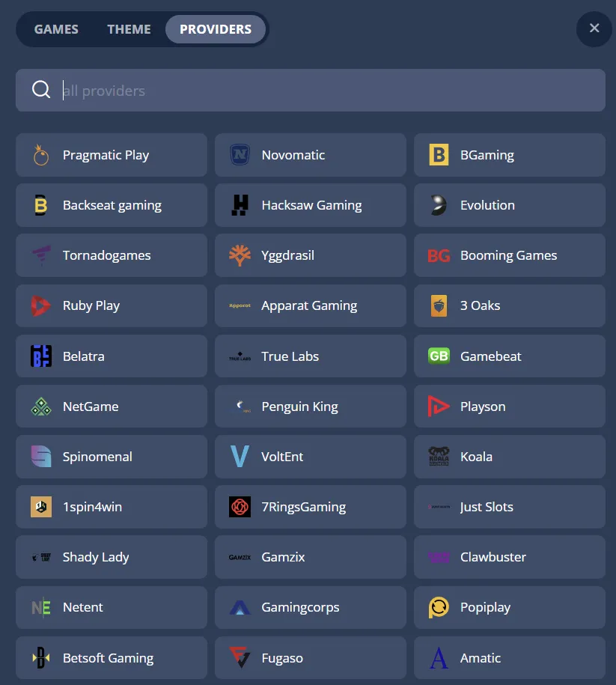616x685 pixels.
Task: Click the 'Koala' provider name
Action: [x=476, y=457]
